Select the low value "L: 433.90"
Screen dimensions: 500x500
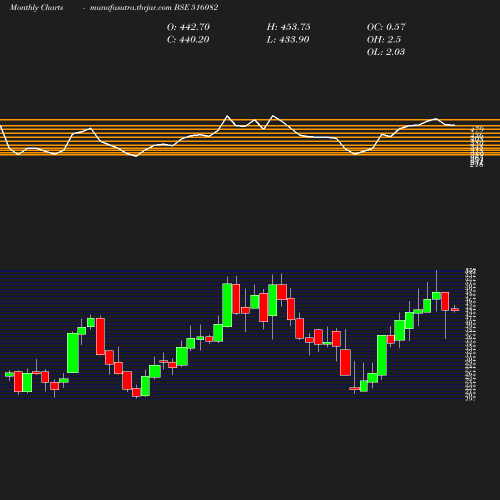(288, 40)
